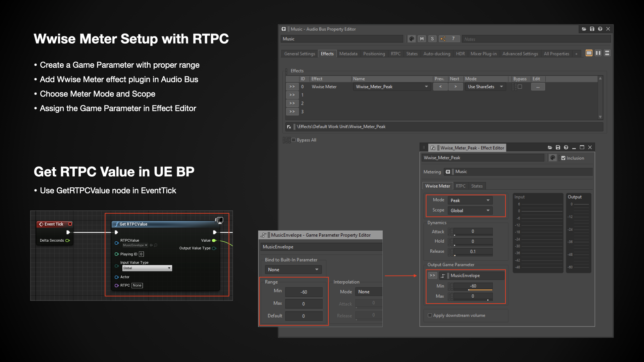Click the RTPC tab icon in Effect Editor

pos(461,185)
